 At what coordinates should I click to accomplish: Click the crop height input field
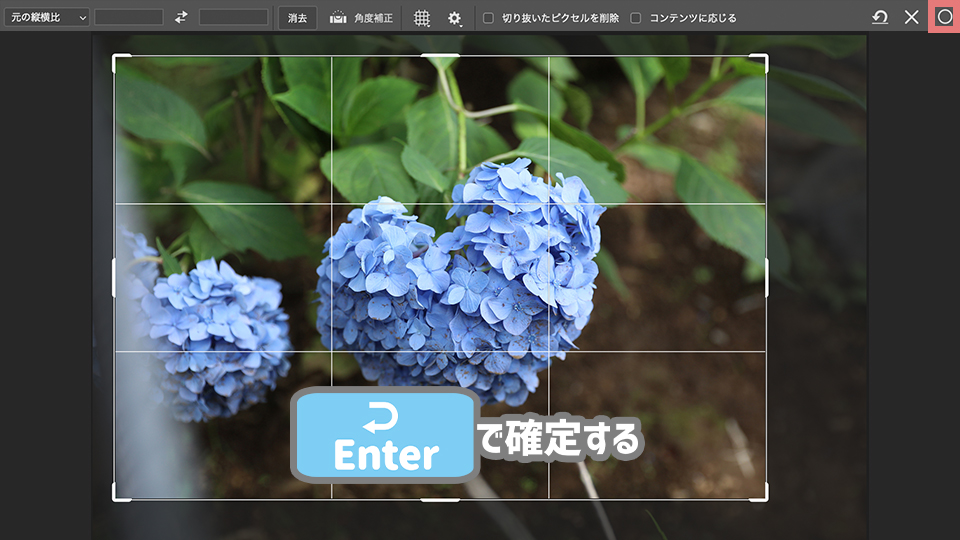tap(233, 18)
